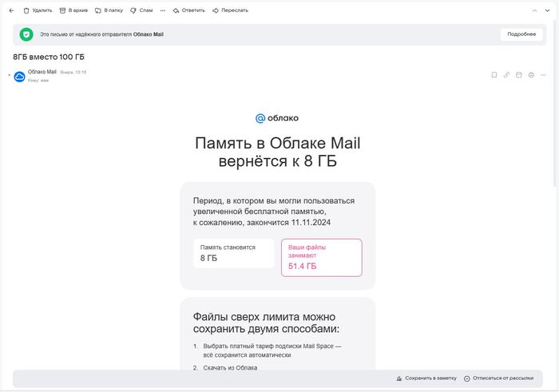Viewport: 559px width, 392px height.
Task: Open the more actions ellipsis in toolbar
Action: click(x=163, y=10)
